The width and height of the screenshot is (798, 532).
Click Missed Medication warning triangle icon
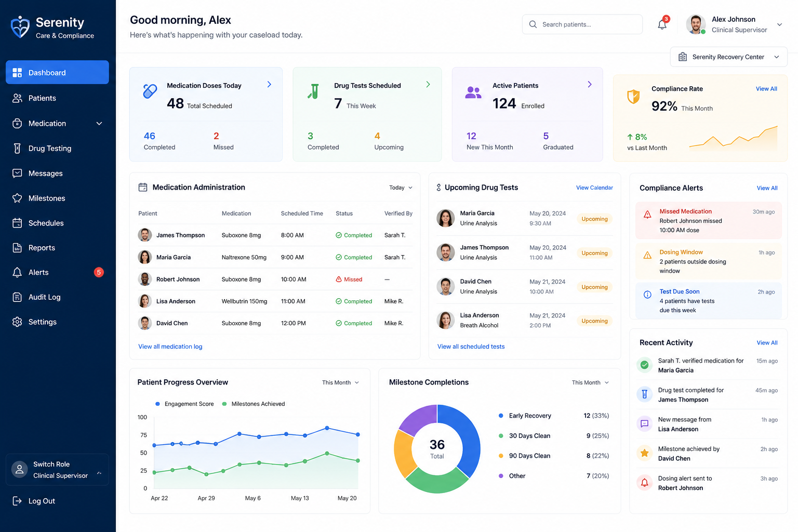647,215
